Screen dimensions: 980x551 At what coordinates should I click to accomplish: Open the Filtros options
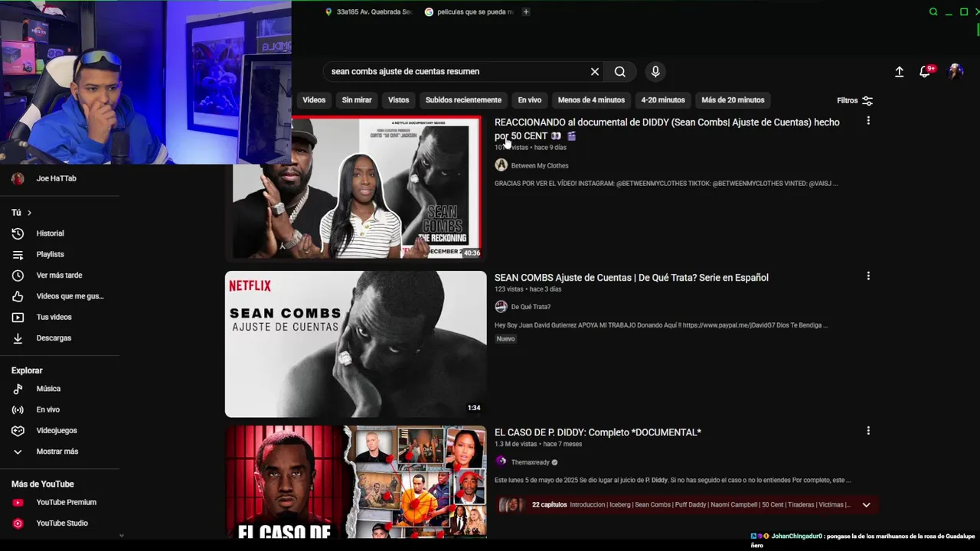coord(854,100)
